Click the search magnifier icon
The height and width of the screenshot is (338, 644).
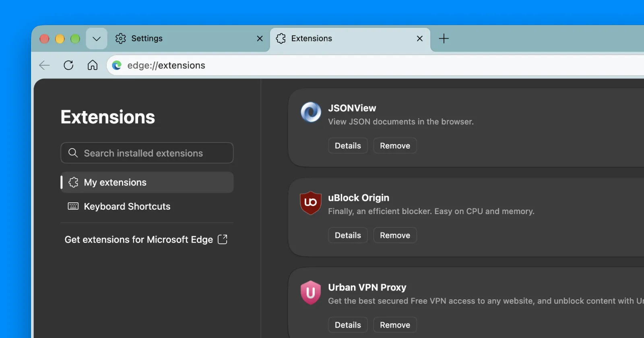tap(73, 153)
